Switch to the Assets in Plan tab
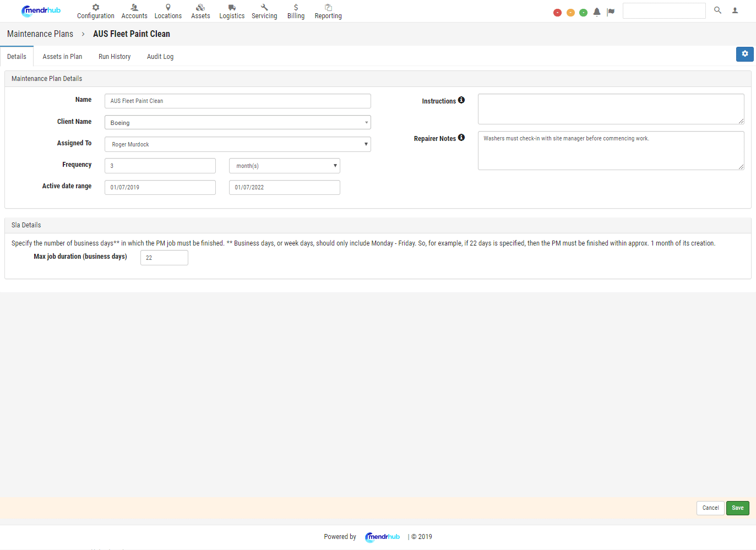 [62, 56]
